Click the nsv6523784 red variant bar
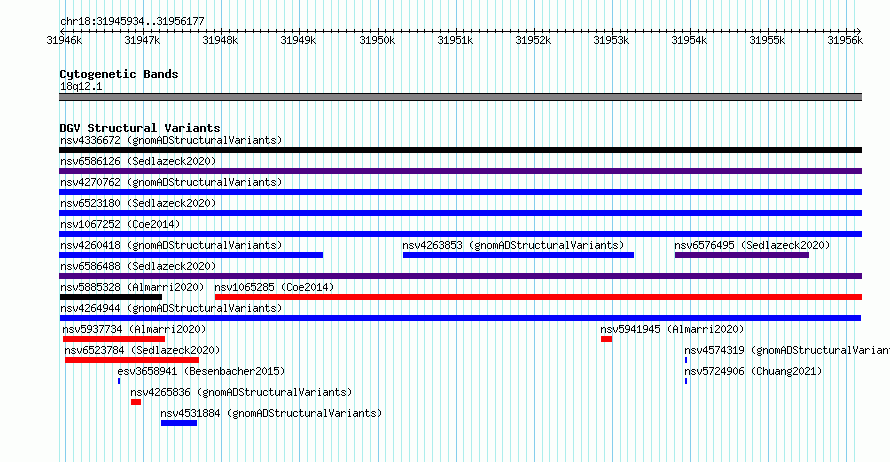 [132, 360]
